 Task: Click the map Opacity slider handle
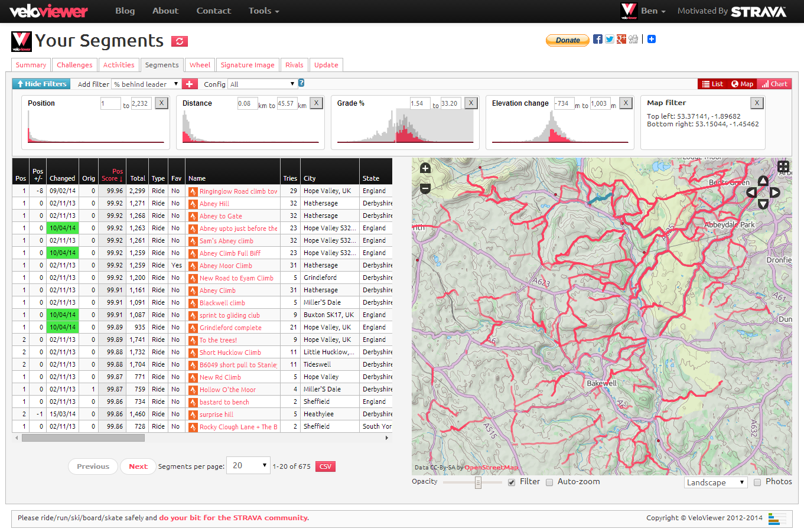pyautogui.click(x=478, y=483)
